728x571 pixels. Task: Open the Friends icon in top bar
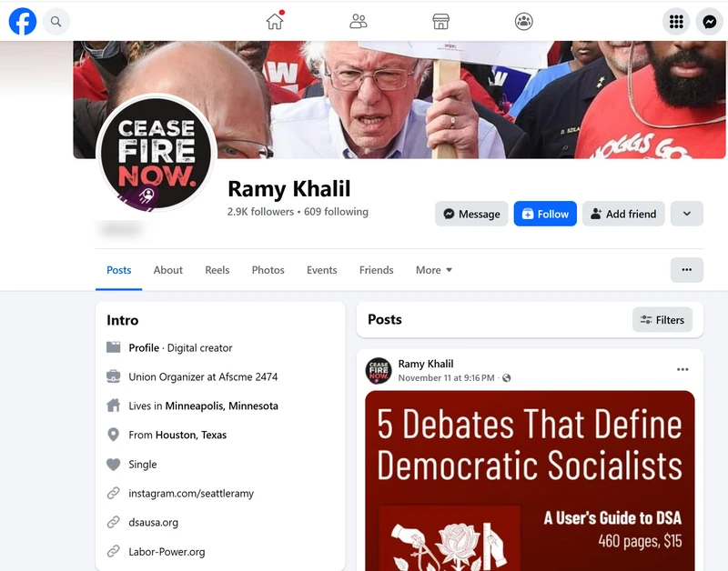coord(358,21)
